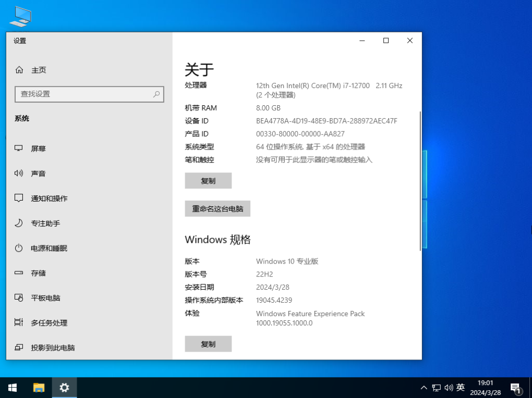Open the 主页 (Home) settings page
This screenshot has height=398, width=532.
pyautogui.click(x=37, y=69)
